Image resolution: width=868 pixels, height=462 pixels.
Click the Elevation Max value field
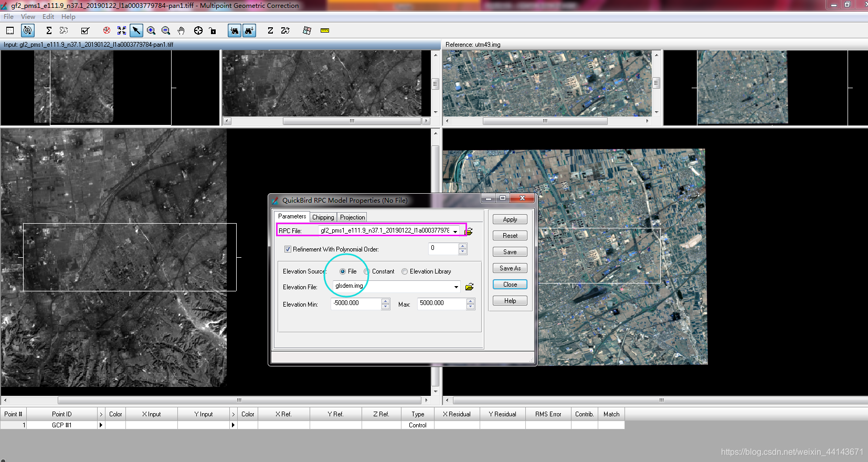(x=441, y=303)
